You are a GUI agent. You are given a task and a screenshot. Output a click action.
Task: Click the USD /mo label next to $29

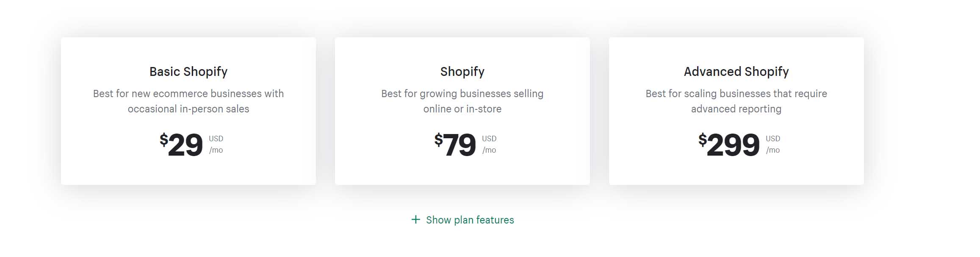216,144
